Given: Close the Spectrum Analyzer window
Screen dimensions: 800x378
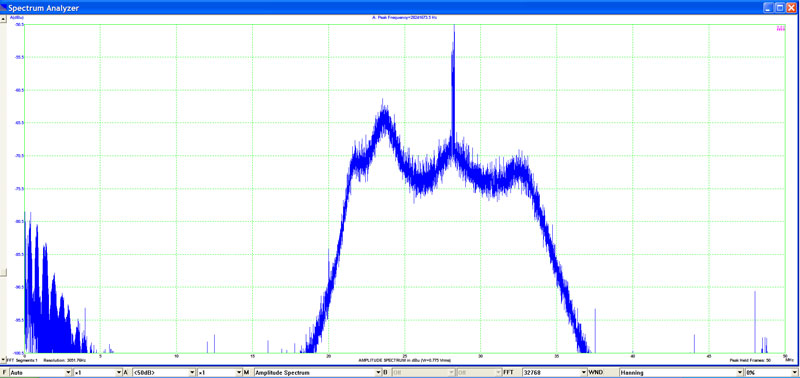Looking at the screenshot, I should tap(792, 8).
